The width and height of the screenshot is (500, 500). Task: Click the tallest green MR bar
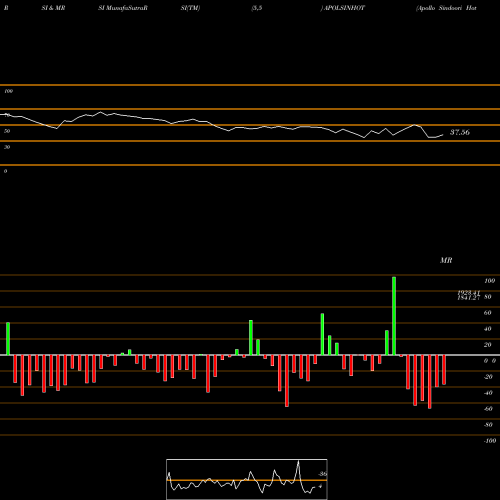pos(394,316)
